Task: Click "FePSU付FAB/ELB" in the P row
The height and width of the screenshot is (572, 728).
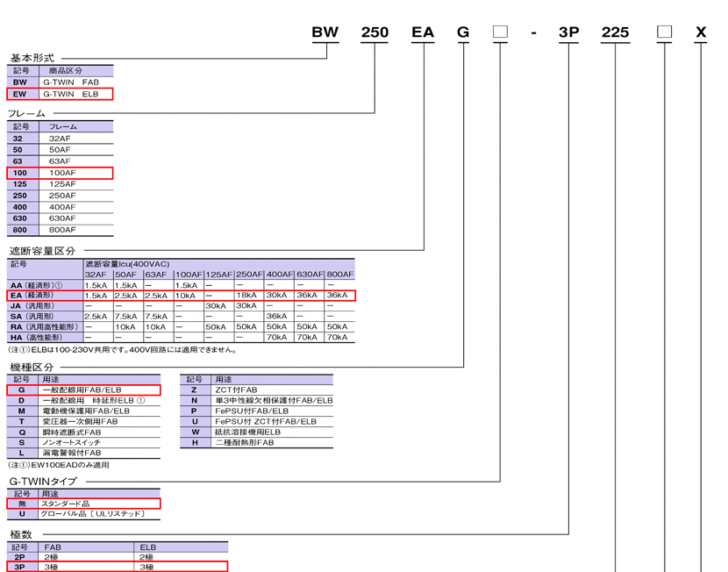Action: (252, 411)
